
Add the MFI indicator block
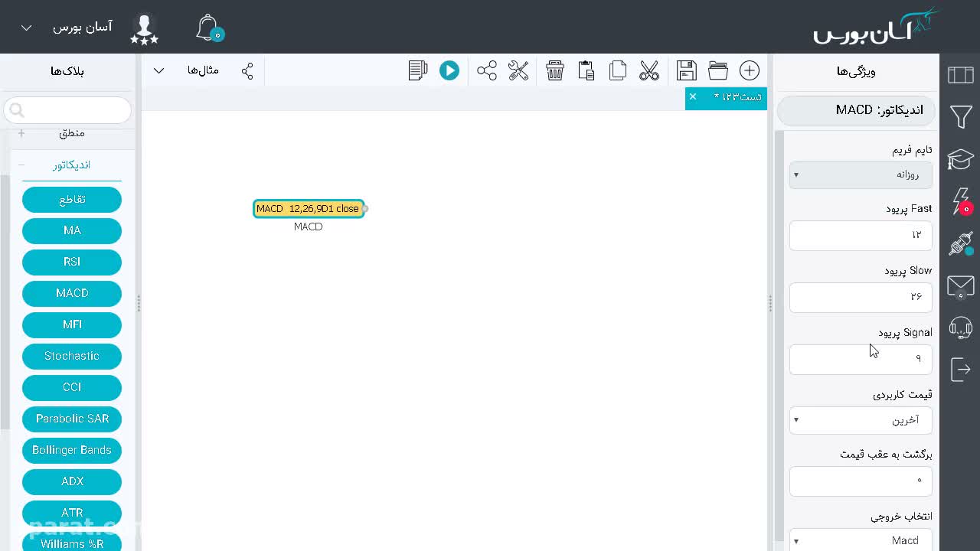tap(72, 324)
